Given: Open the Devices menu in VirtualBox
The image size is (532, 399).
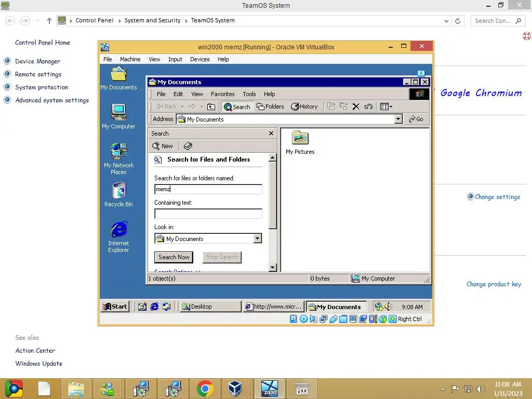Looking at the screenshot, I should (x=200, y=59).
